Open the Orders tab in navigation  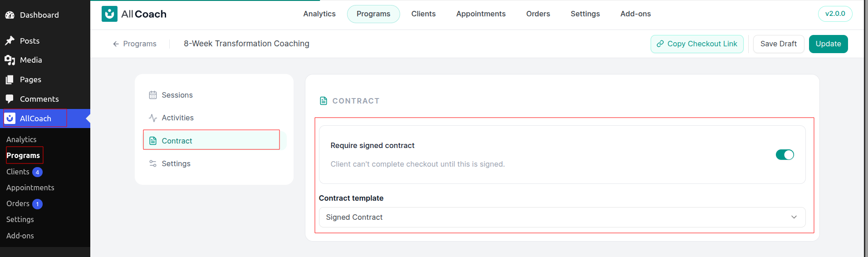coord(538,14)
